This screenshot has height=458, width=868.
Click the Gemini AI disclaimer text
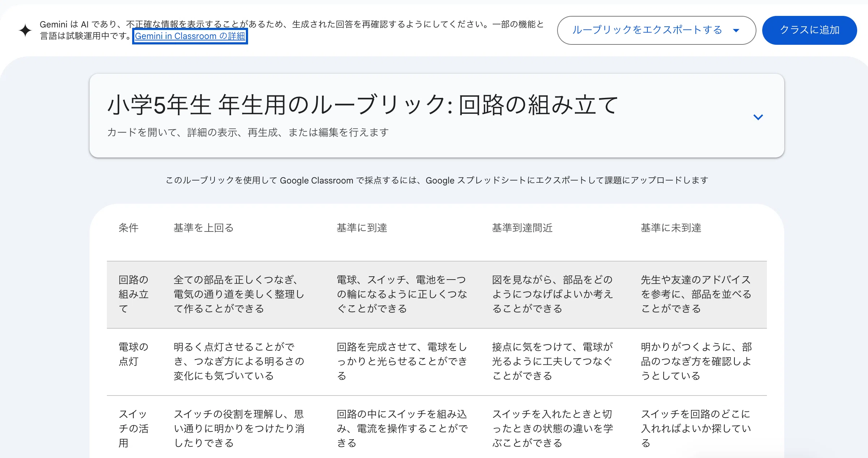pyautogui.click(x=292, y=30)
